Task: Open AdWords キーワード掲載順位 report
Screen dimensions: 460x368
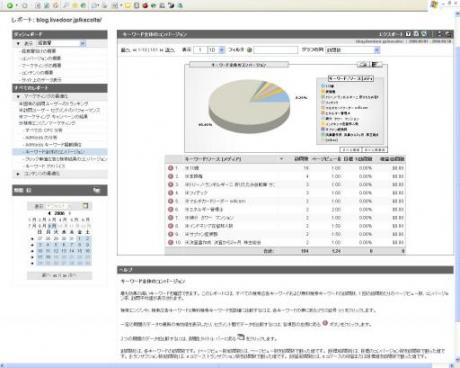Action: pos(53,145)
